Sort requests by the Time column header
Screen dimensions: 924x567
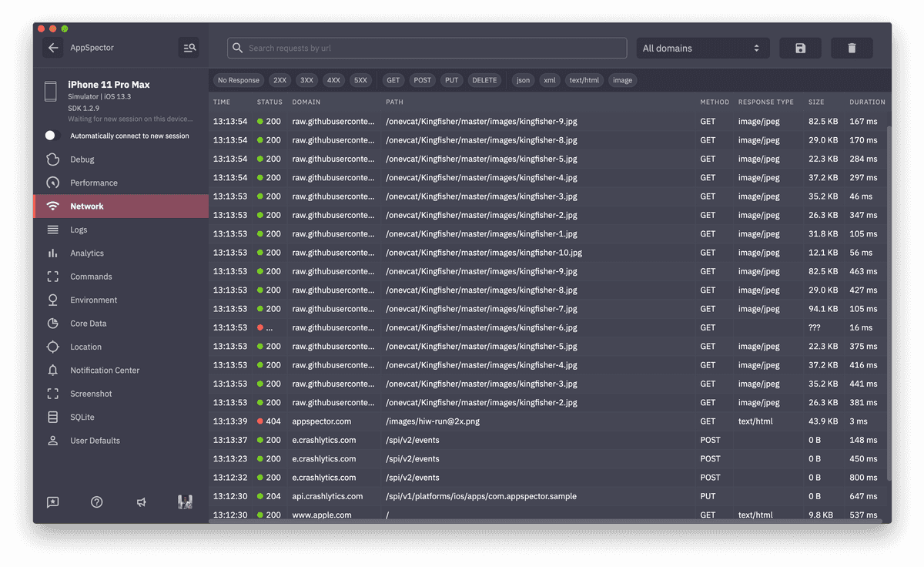222,102
